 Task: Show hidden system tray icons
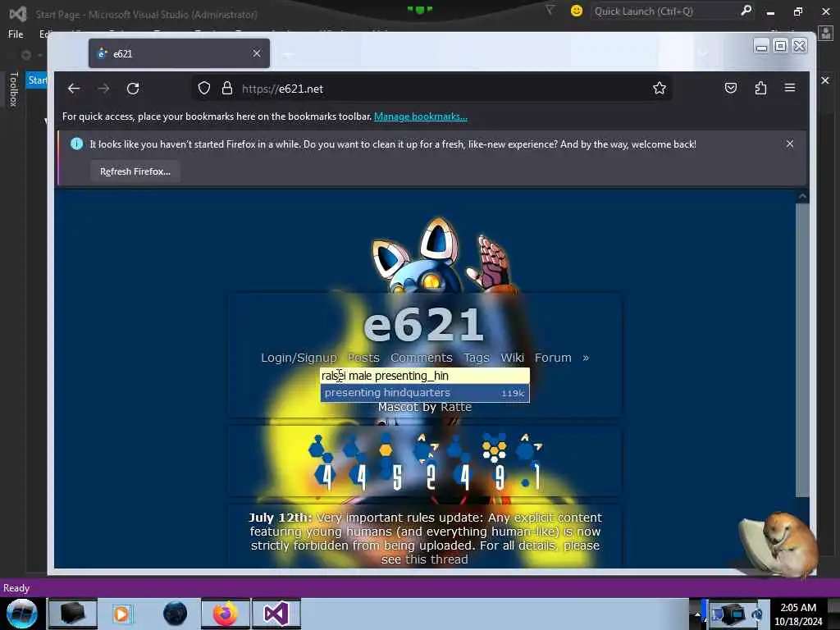pos(697,614)
